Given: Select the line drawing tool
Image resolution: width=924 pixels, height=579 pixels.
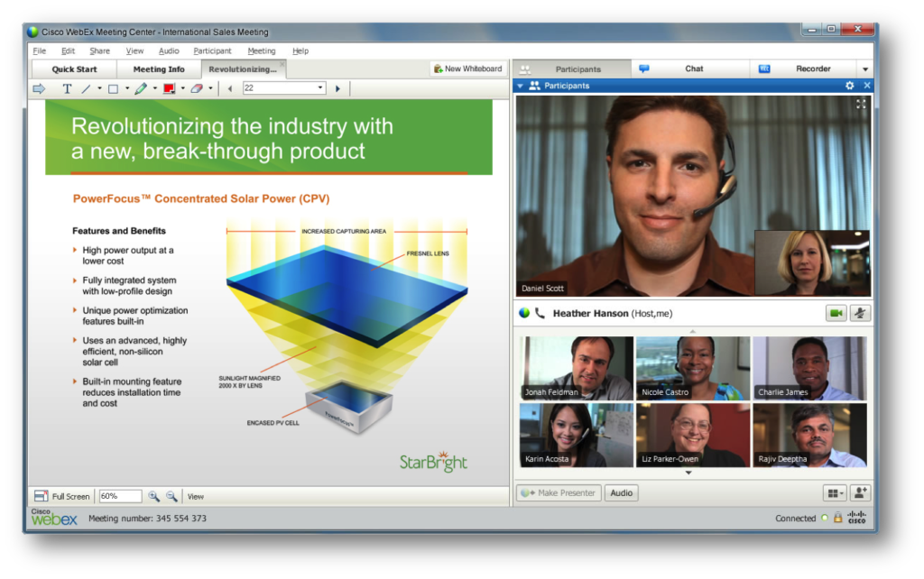Looking at the screenshot, I should (x=86, y=87).
